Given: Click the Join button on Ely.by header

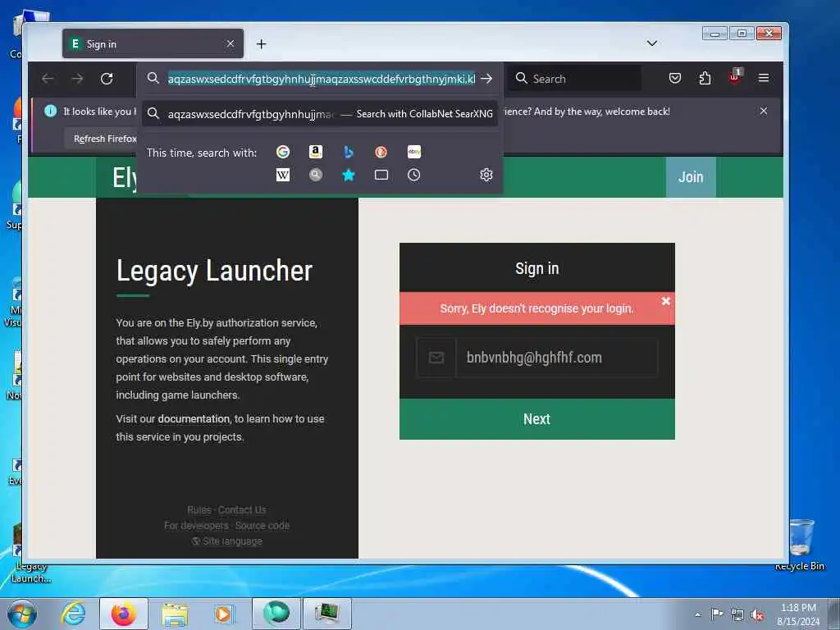Looking at the screenshot, I should coord(691,177).
